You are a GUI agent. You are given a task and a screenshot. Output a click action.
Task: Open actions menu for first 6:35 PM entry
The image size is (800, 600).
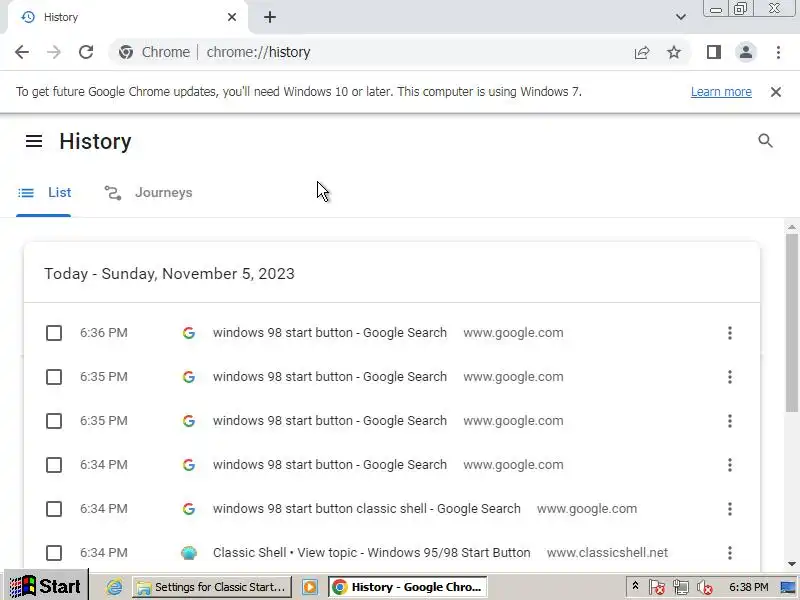730,377
